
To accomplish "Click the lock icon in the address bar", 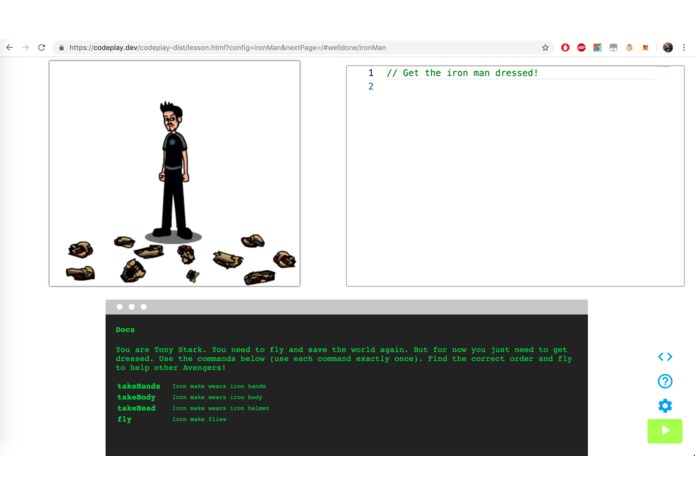I will click(x=61, y=47).
